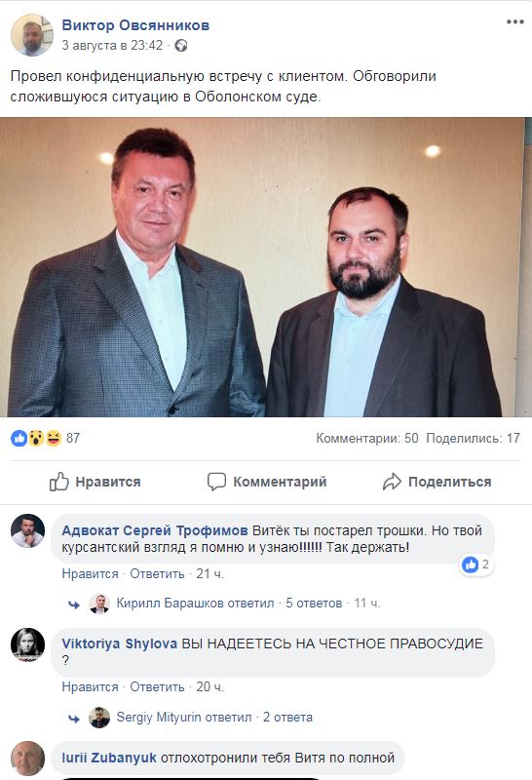Click Виктор Овсянников profile avatar

[32, 35]
